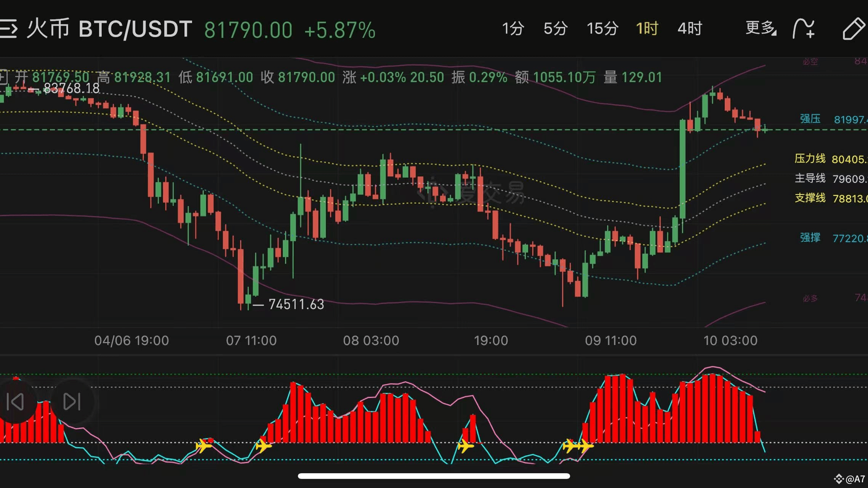The width and height of the screenshot is (868, 488).
Task: Click the 压力线 resistance label
Action: coord(810,159)
